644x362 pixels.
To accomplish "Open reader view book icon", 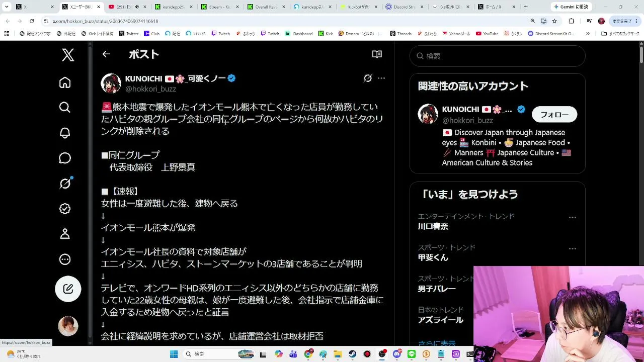I will click(x=377, y=54).
